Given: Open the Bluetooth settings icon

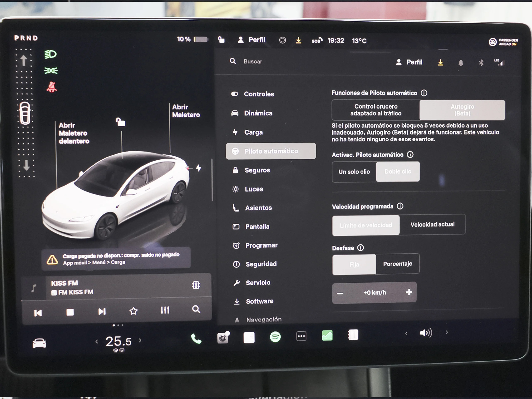Looking at the screenshot, I should pos(481,62).
